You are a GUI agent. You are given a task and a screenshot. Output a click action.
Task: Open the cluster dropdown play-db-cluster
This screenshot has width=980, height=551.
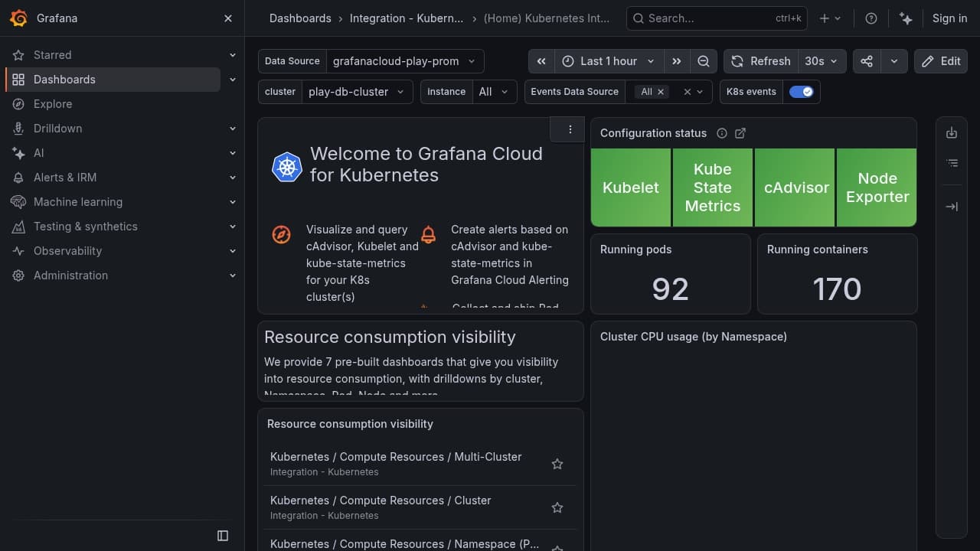click(357, 92)
